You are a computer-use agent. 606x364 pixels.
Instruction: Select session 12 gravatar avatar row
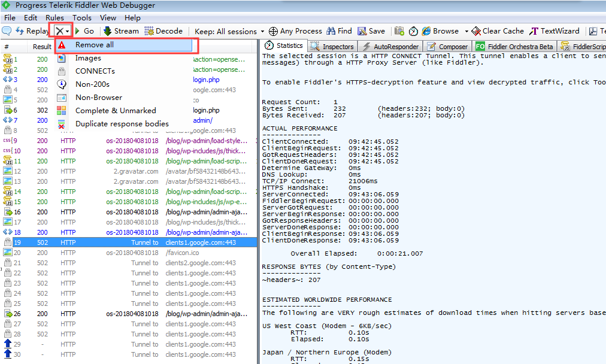pos(129,171)
